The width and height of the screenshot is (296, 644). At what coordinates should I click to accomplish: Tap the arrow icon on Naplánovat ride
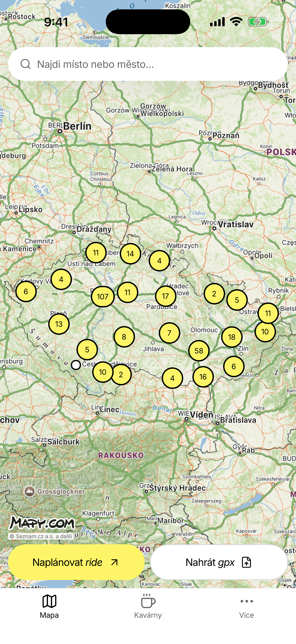click(x=114, y=562)
